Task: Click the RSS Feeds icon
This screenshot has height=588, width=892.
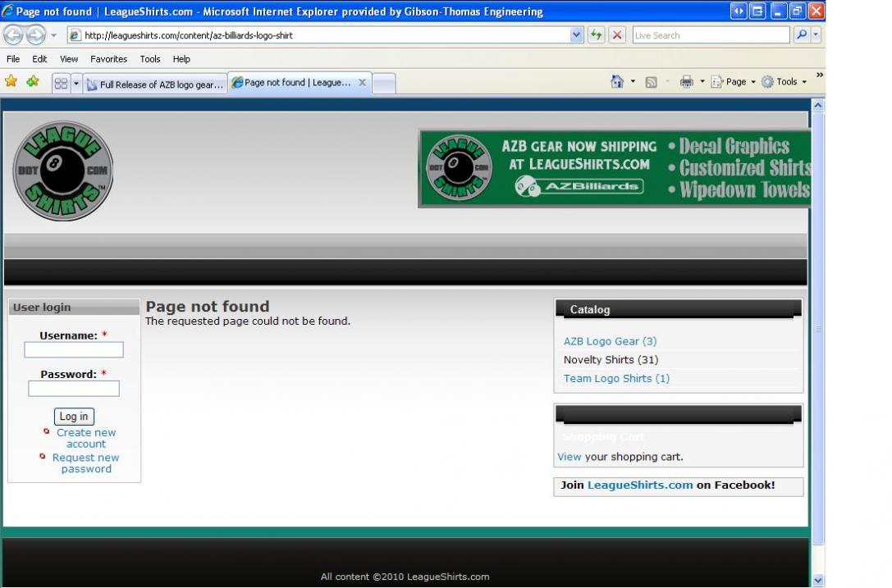Action: [652, 82]
